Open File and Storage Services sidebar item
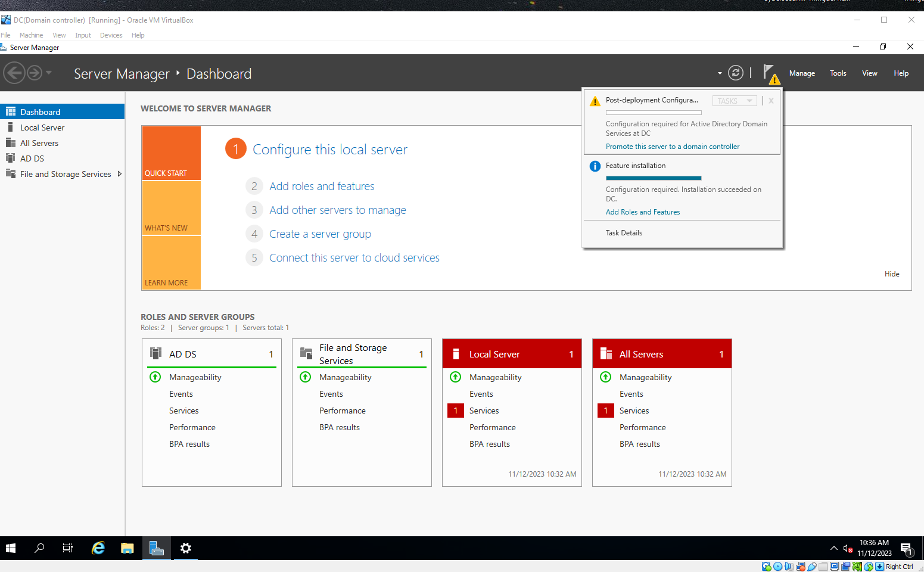This screenshot has width=924, height=572. 66,174
